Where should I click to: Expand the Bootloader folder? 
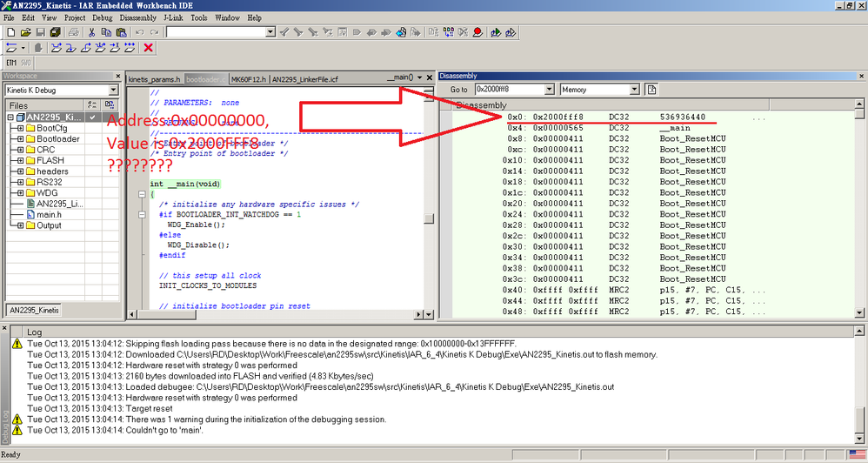pyautogui.click(x=21, y=139)
